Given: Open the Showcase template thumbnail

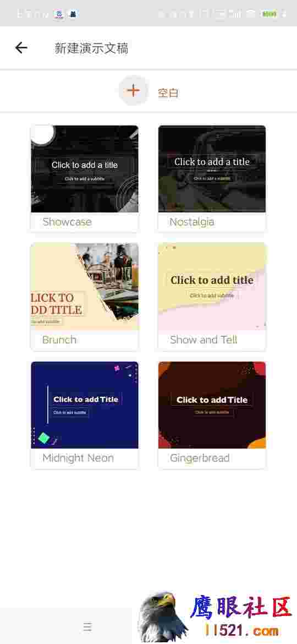Looking at the screenshot, I should click(x=85, y=169).
